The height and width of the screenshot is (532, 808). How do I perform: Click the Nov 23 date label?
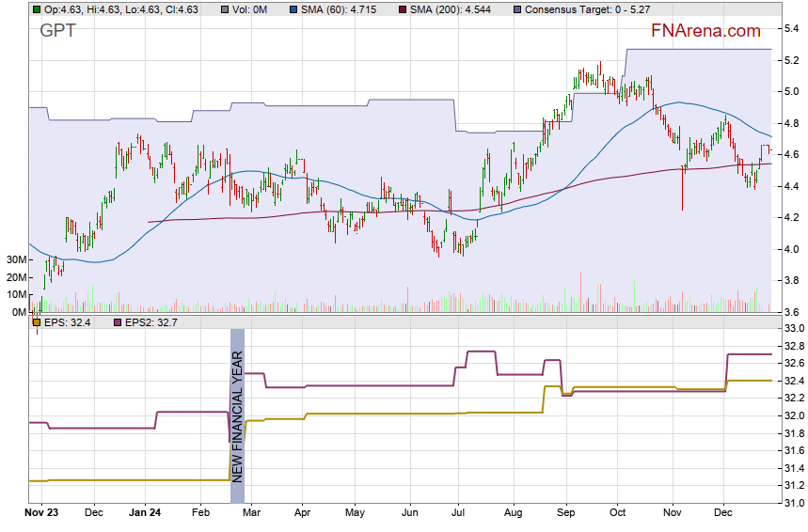(40, 514)
